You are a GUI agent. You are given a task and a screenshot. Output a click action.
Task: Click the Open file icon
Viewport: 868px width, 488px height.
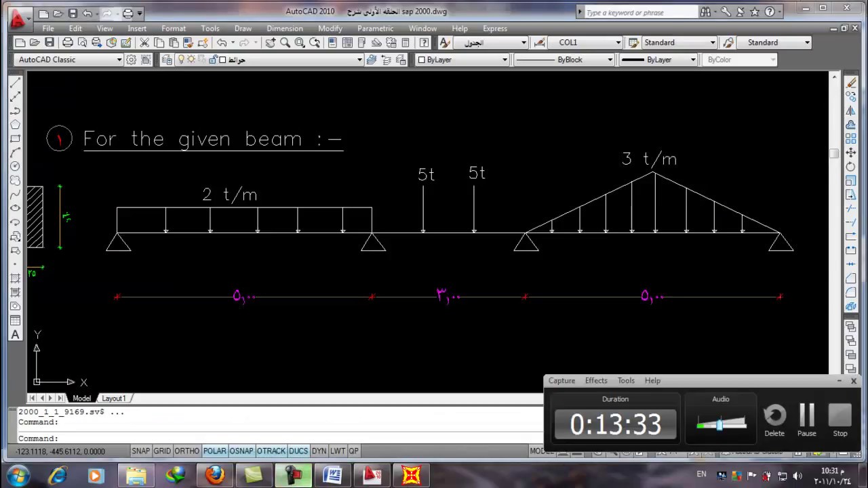pyautogui.click(x=35, y=42)
